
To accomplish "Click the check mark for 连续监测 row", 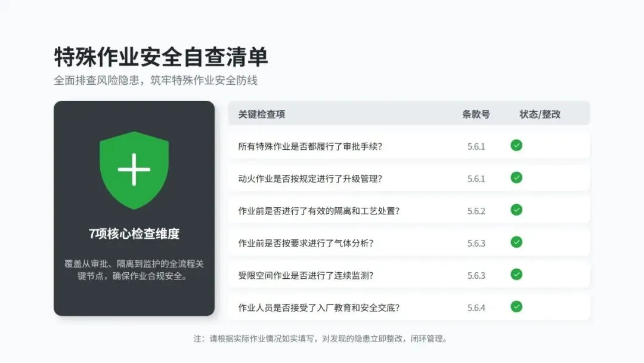I will [516, 274].
